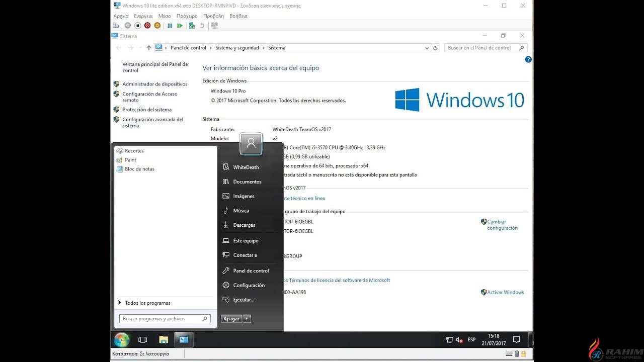Expand the arrow next to Apagar
Image resolution: width=644 pixels, height=362 pixels.
pos(247,319)
